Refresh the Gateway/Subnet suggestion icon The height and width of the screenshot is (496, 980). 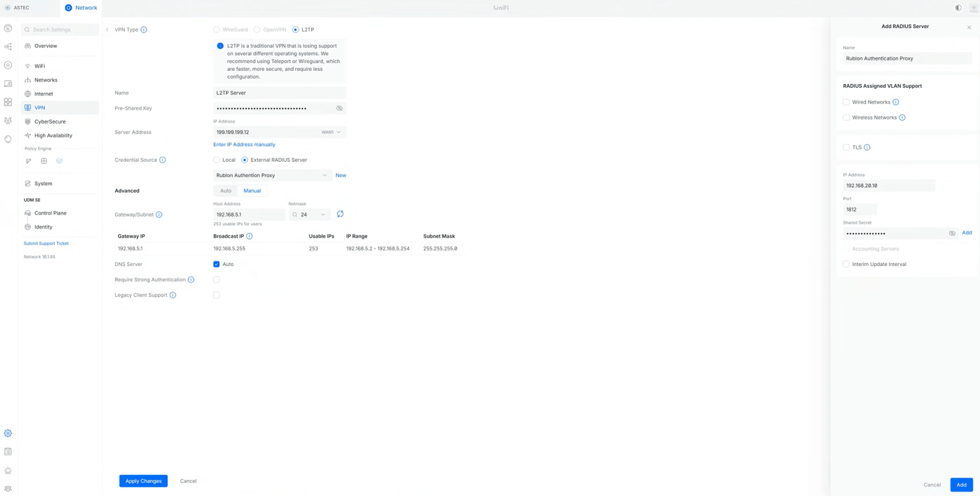tap(340, 214)
